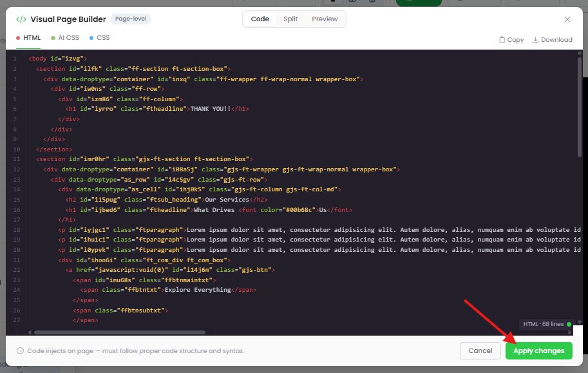Viewport: 588px width, 373px height.
Task: Click the THANK YOU!! text in line 6
Action: (211, 109)
